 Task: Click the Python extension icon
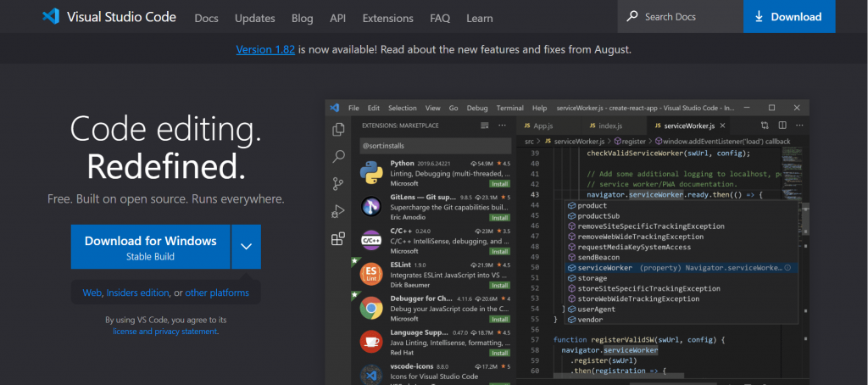click(371, 173)
